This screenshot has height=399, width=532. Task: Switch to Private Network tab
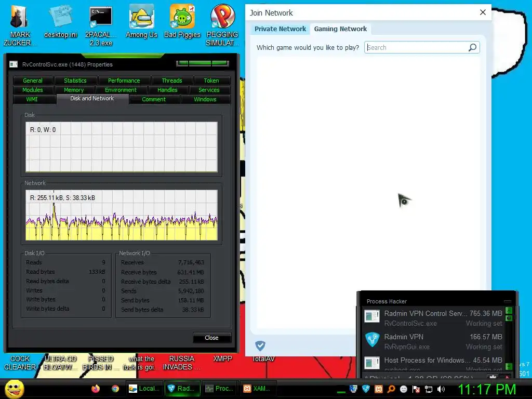pos(280,29)
